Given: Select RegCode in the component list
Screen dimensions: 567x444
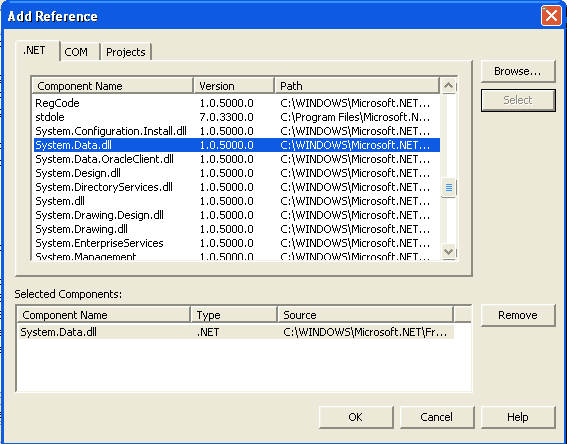Looking at the screenshot, I should pyautogui.click(x=237, y=103).
